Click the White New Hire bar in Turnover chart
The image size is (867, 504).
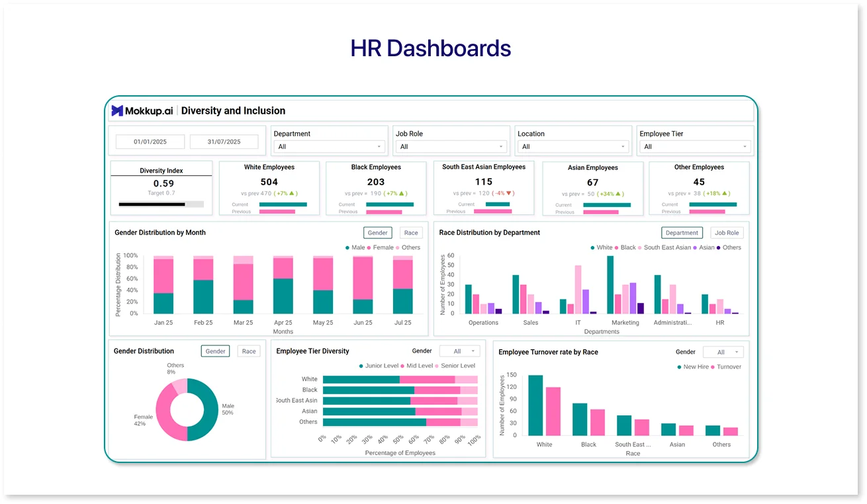(535, 405)
